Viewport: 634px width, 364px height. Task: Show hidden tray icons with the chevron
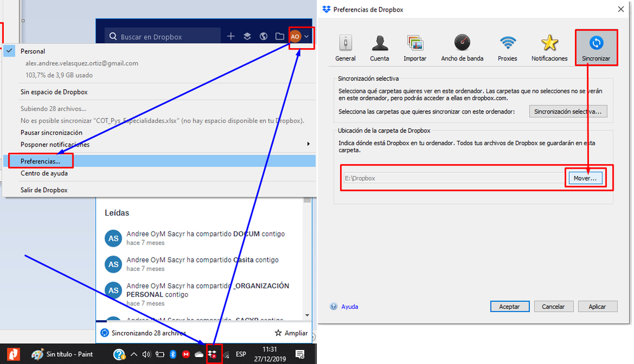[134, 354]
